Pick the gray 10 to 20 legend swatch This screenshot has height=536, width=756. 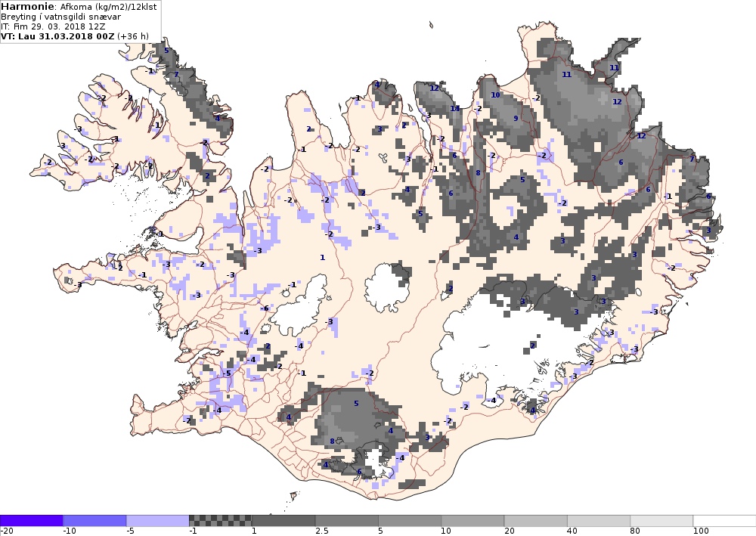[x=472, y=521]
